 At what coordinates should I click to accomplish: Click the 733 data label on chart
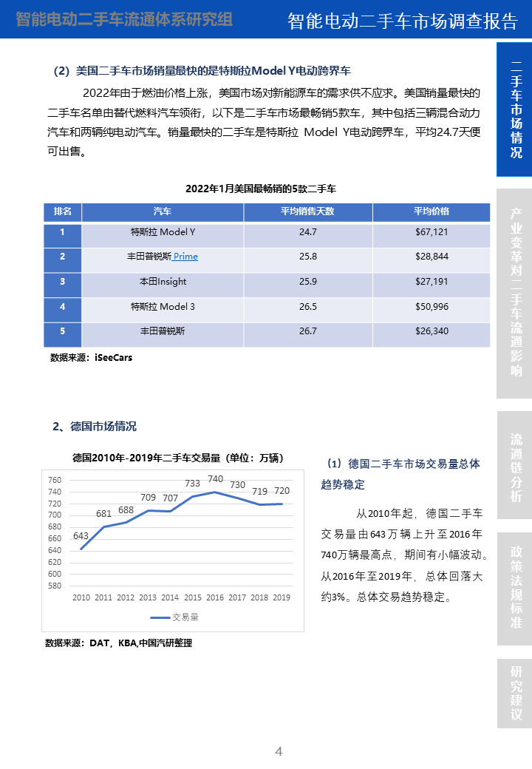[193, 484]
